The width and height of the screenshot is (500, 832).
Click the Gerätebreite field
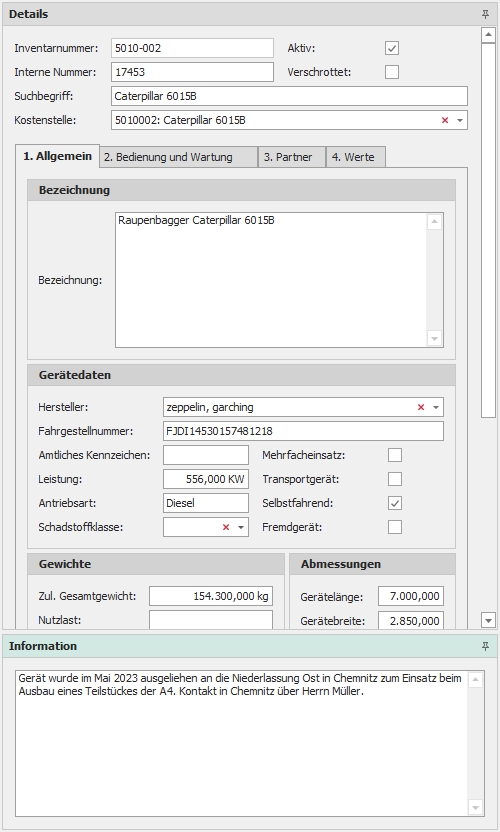(411, 620)
